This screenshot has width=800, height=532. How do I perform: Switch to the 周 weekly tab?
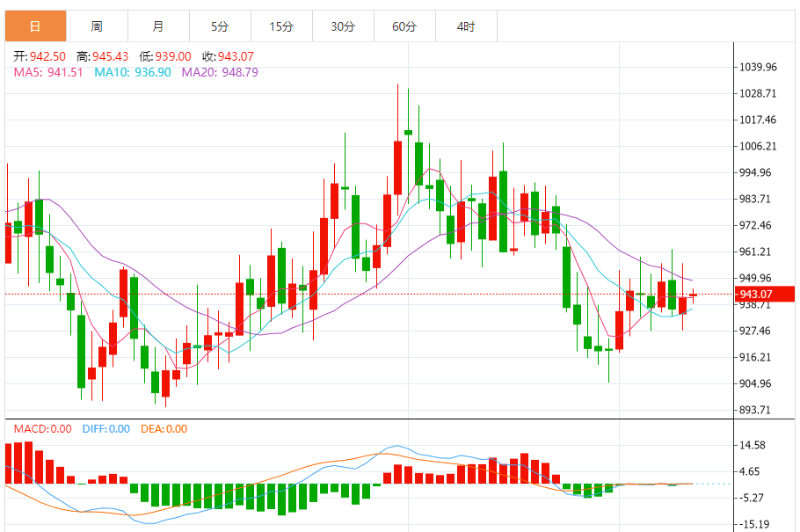tap(97, 26)
